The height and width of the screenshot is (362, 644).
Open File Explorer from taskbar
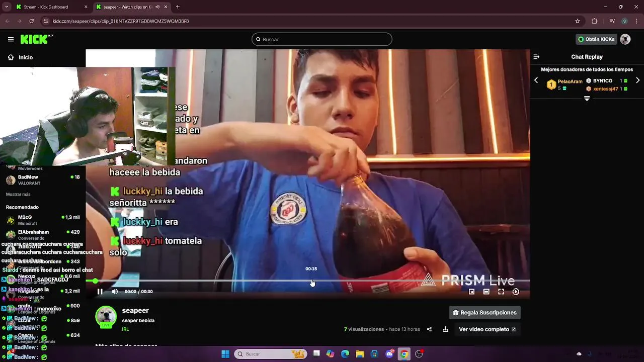(x=360, y=354)
